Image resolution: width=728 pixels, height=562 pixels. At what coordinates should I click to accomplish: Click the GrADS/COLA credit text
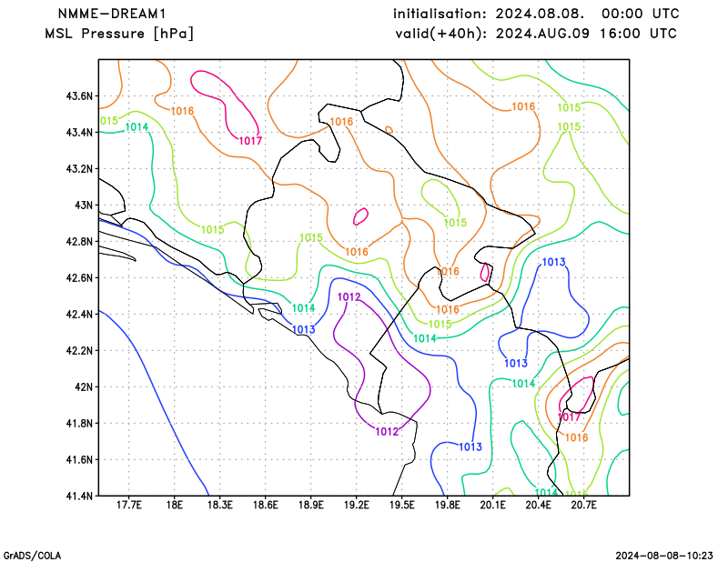coord(32,556)
